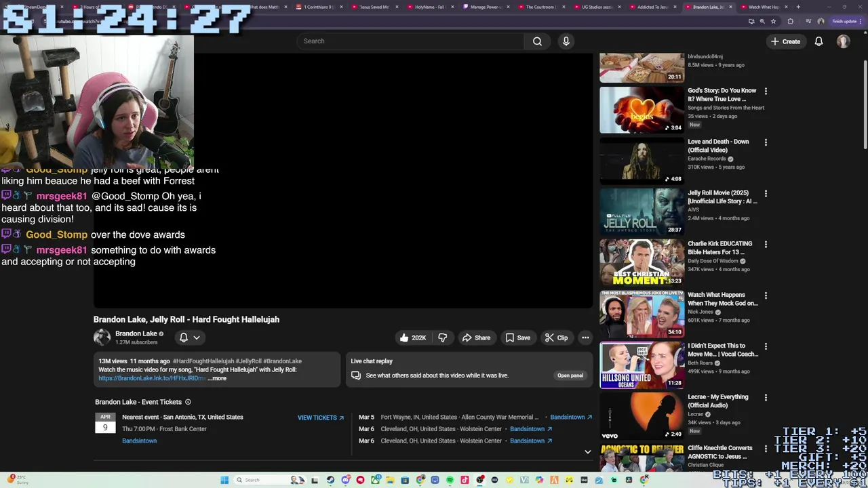Open Discord from the taskbar
868x488 pixels.
pos(345,480)
